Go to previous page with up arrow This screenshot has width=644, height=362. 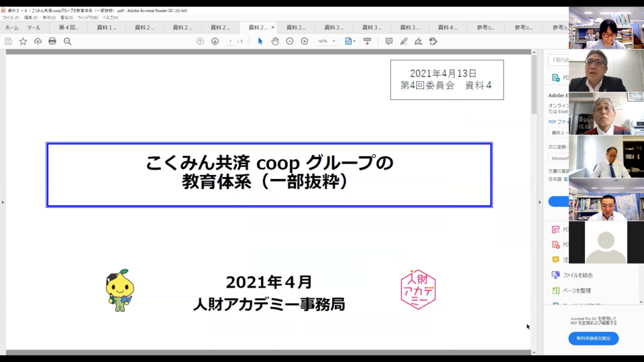[200, 42]
